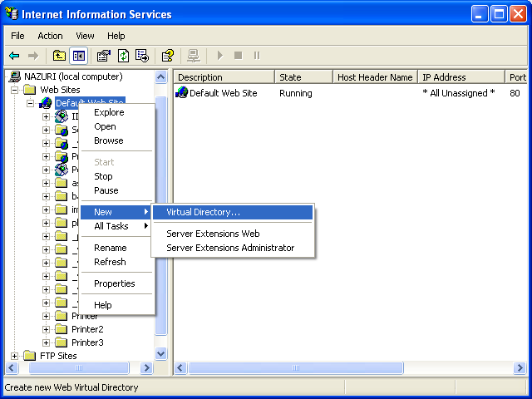This screenshot has width=532, height=399.
Task: Click the Help toolbar icon with question mark
Action: point(168,56)
